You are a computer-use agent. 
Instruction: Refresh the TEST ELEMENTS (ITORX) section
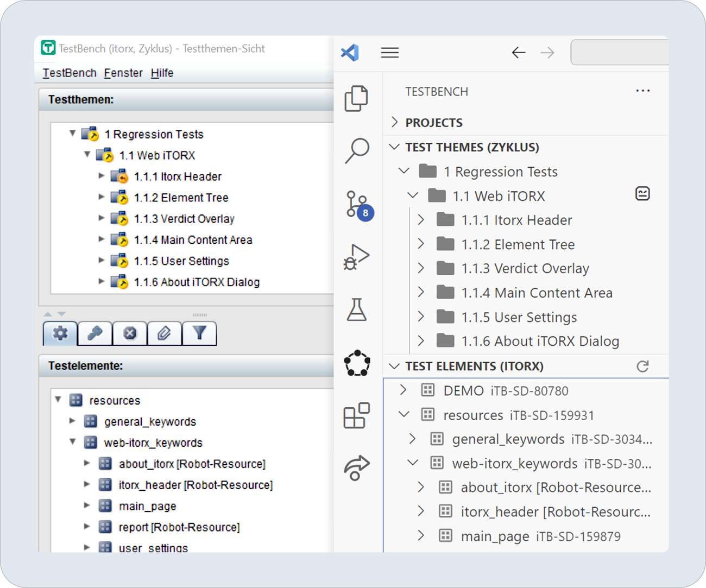tap(642, 366)
